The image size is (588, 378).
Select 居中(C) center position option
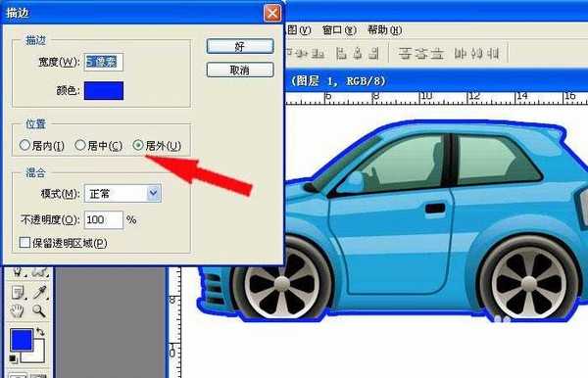[98, 145]
